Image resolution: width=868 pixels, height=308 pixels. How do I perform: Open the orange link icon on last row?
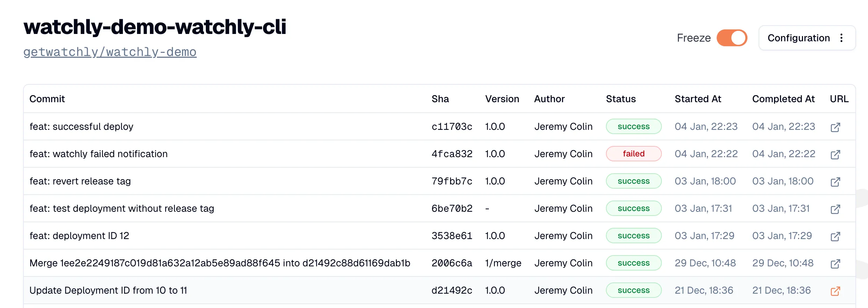click(836, 291)
